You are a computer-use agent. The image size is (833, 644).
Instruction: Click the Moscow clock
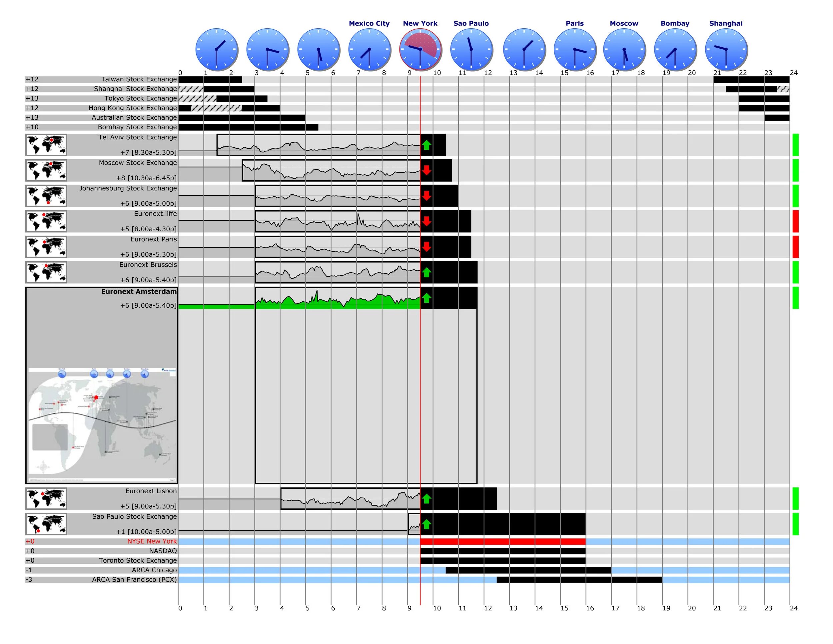(x=624, y=50)
